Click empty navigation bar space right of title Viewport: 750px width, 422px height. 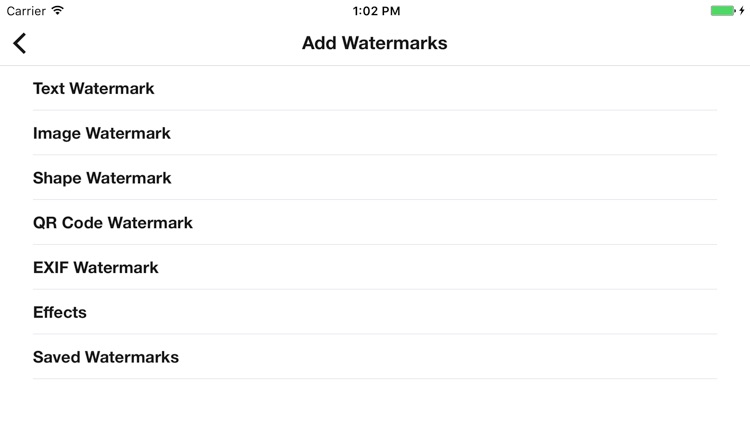click(x=600, y=43)
